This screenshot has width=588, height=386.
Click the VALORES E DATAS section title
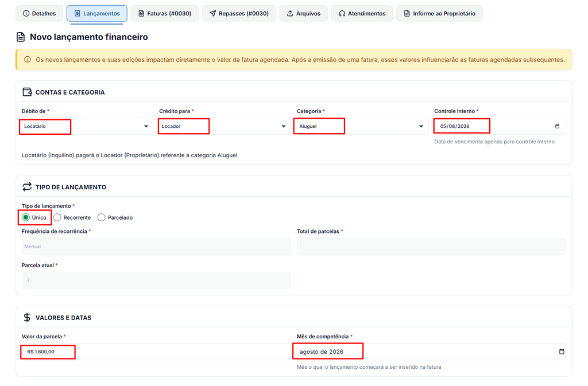(63, 318)
